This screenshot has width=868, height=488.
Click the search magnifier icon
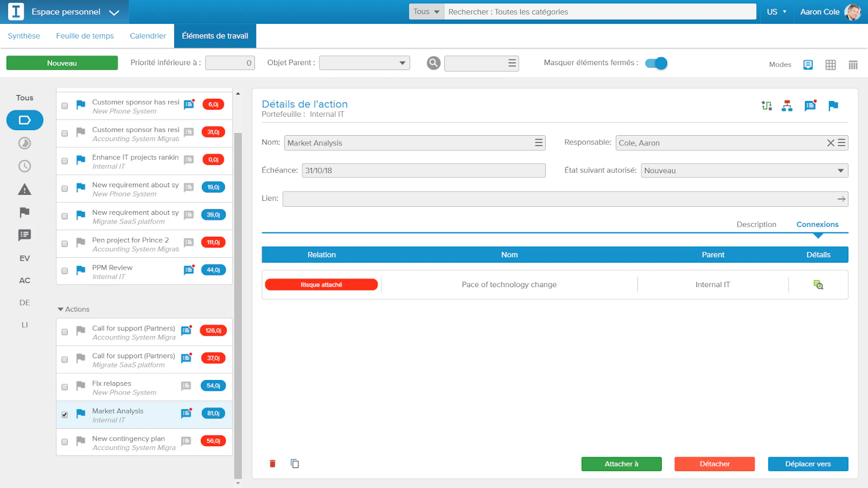433,64
